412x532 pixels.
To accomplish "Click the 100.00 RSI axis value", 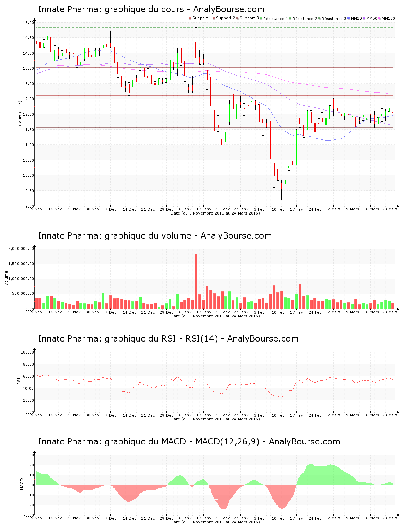I will [27, 352].
